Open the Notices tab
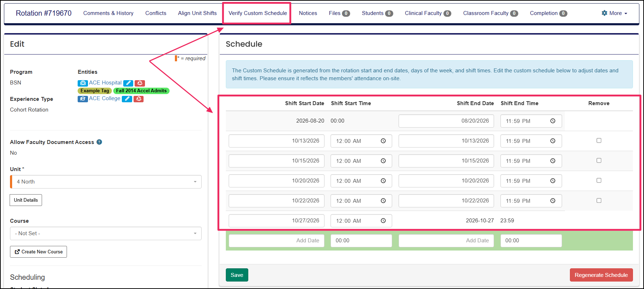Screen dimensions: 644x289 (x=308, y=13)
